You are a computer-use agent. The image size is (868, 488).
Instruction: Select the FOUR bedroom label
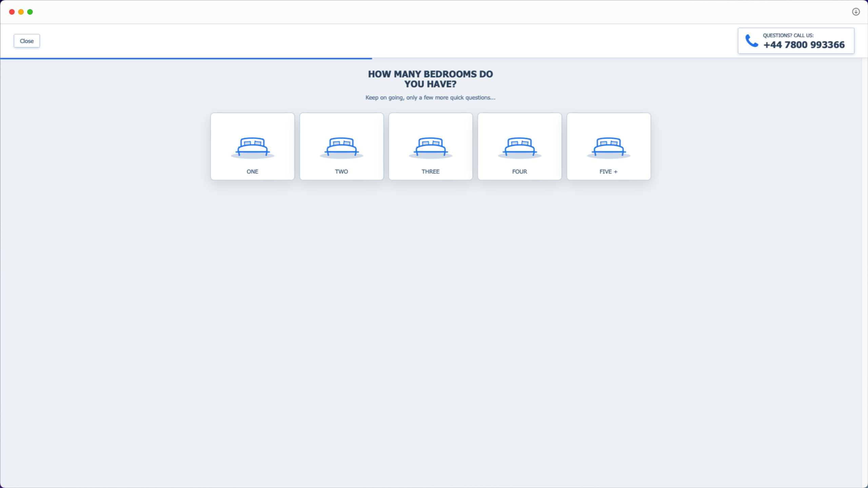(x=520, y=171)
